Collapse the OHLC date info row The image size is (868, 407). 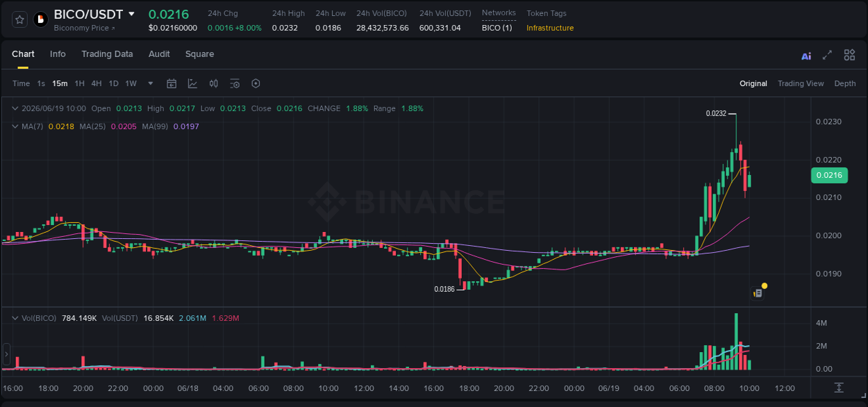pyautogui.click(x=15, y=108)
